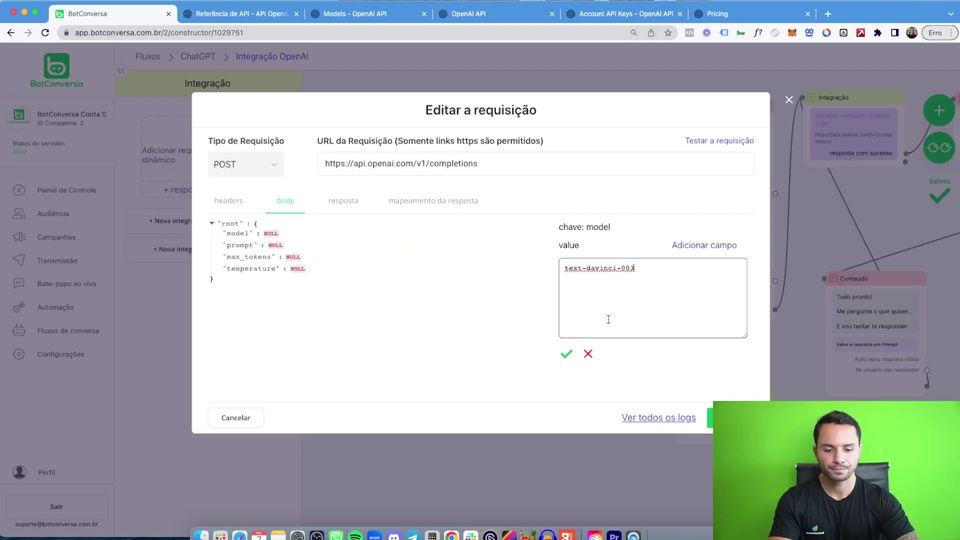Open Premiere Pro from the dock
Viewport: 960px width, 540px height.
[x=614, y=536]
